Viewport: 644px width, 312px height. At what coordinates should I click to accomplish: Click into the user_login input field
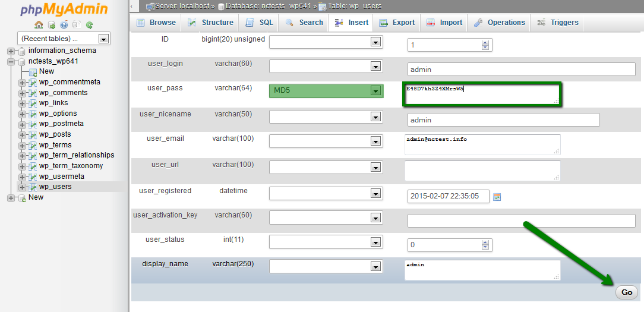(522, 70)
